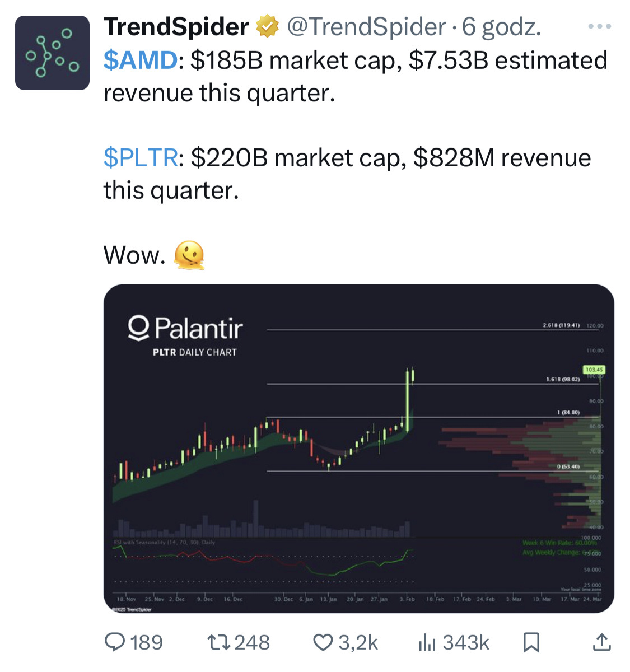Bookmark this TrendSpider tweet
Screen dimensions: 630x672
coord(531,642)
